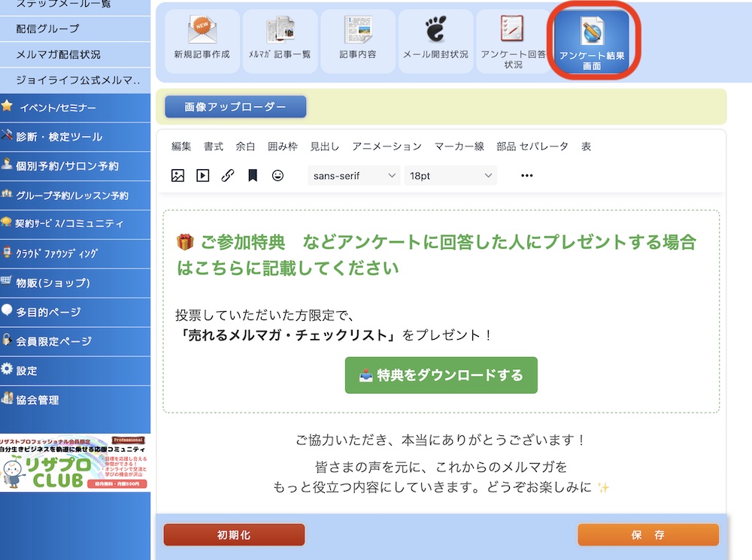Viewport: 752px width, 560px height.
Task: Click the bookmark anchor icon
Action: [x=253, y=176]
